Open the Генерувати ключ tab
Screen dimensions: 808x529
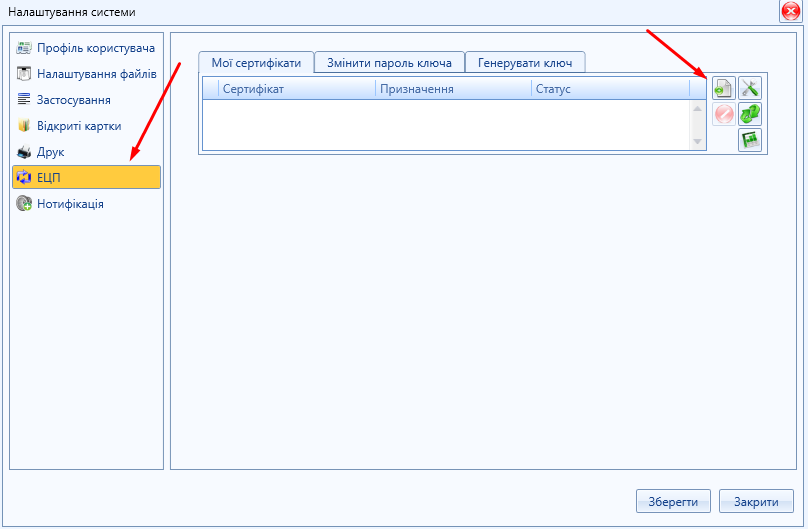coord(525,62)
